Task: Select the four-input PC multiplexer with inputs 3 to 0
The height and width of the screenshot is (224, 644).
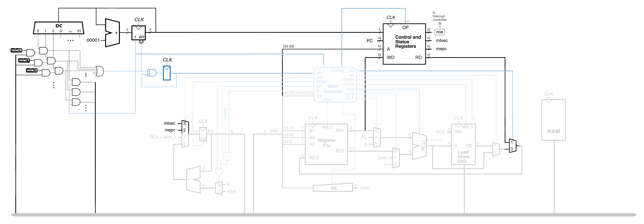Action: tap(185, 134)
